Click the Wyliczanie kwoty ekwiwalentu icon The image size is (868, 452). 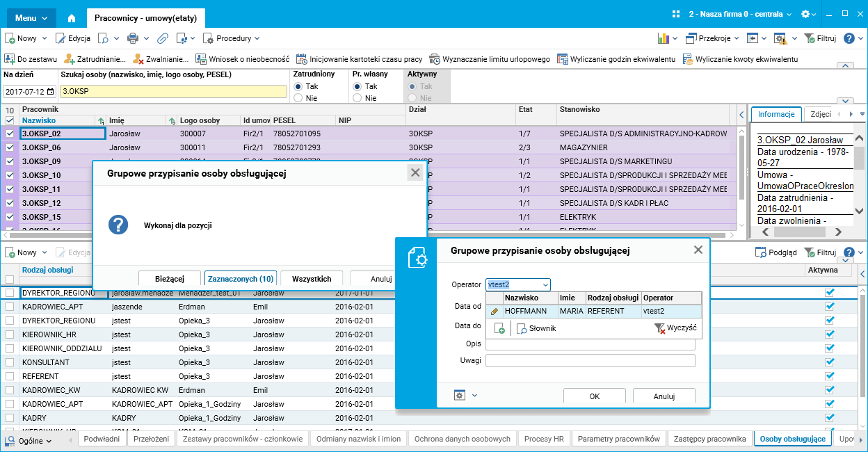pyautogui.click(x=688, y=59)
